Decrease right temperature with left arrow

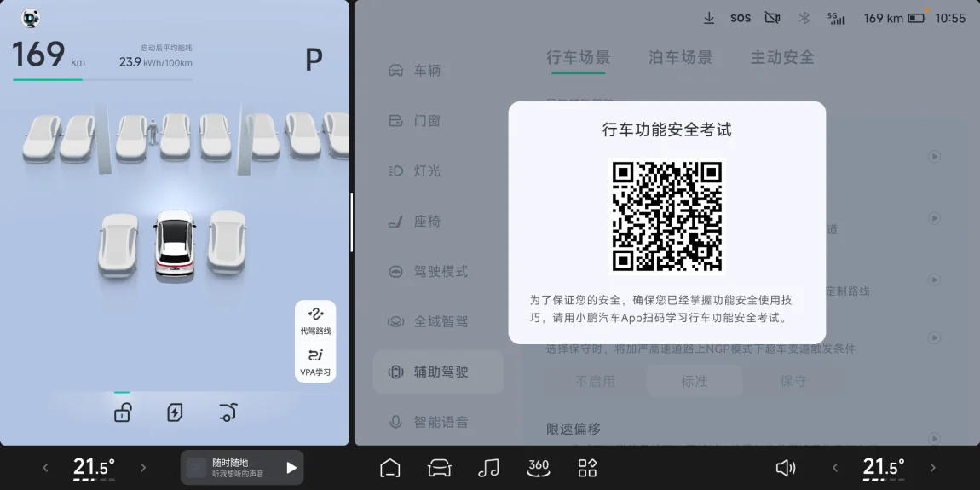click(834, 468)
